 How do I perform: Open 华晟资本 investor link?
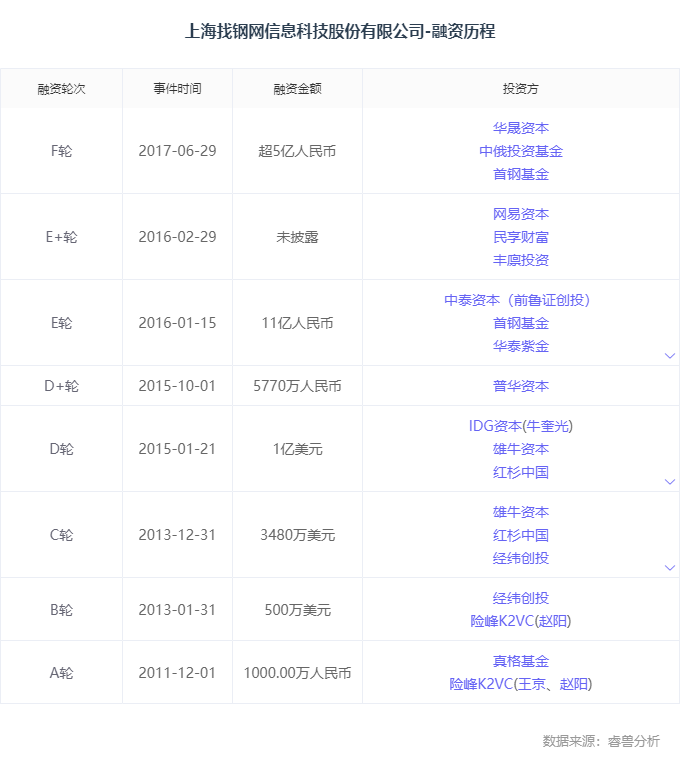click(x=520, y=128)
